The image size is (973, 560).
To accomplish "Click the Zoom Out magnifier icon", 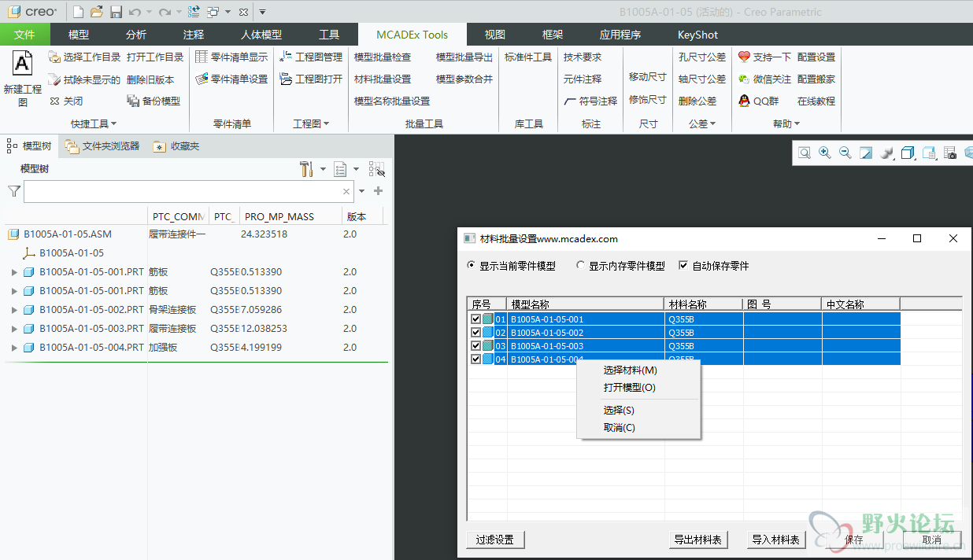I will [845, 153].
